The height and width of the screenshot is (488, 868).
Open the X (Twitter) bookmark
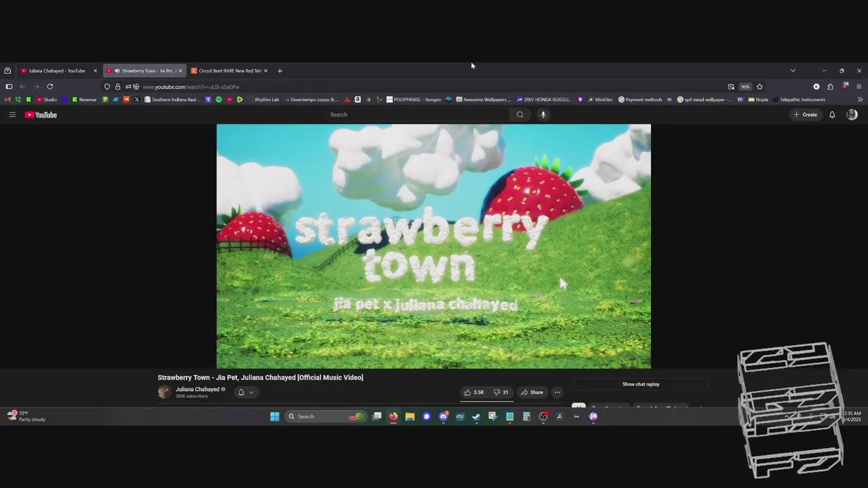(x=137, y=100)
